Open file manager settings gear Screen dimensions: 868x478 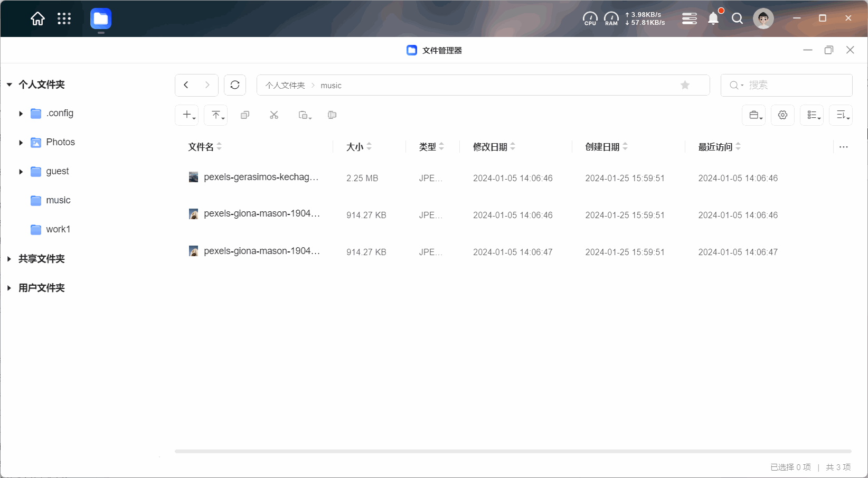tap(783, 115)
